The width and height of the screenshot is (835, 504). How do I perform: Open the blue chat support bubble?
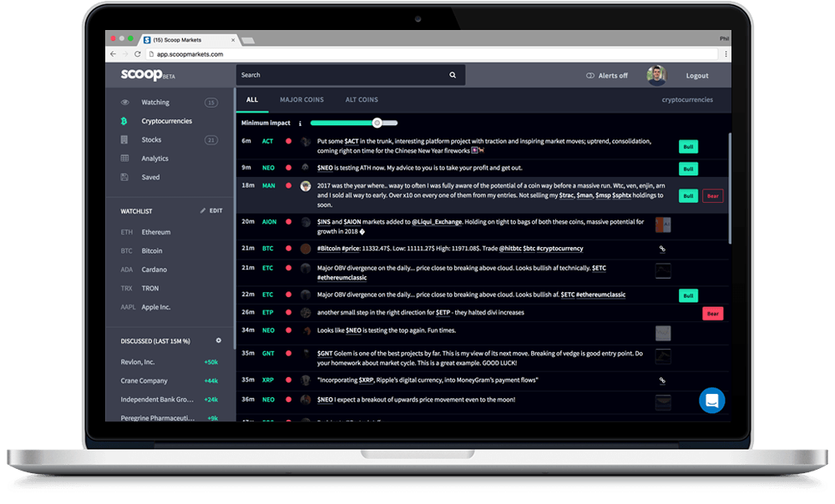[x=712, y=401]
